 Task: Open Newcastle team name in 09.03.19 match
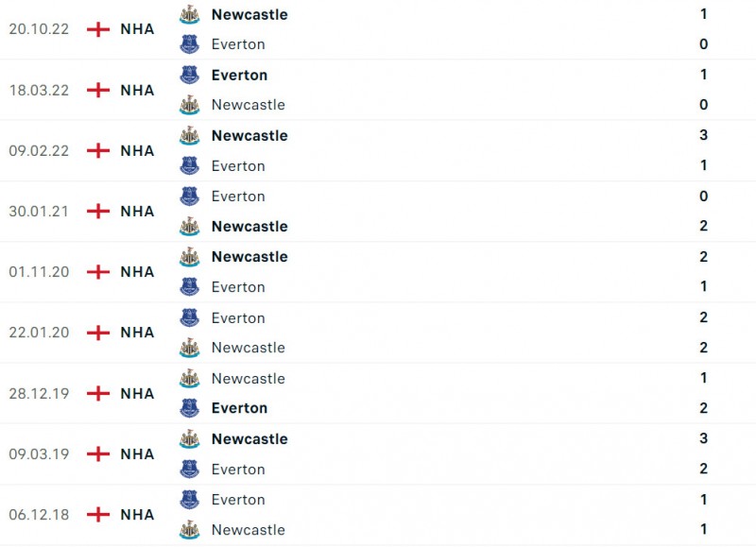[249, 439]
